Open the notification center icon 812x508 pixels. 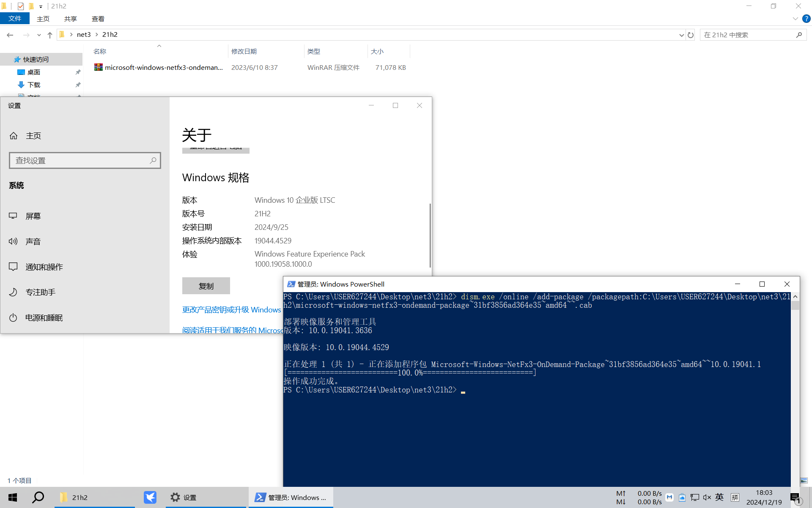795,498
